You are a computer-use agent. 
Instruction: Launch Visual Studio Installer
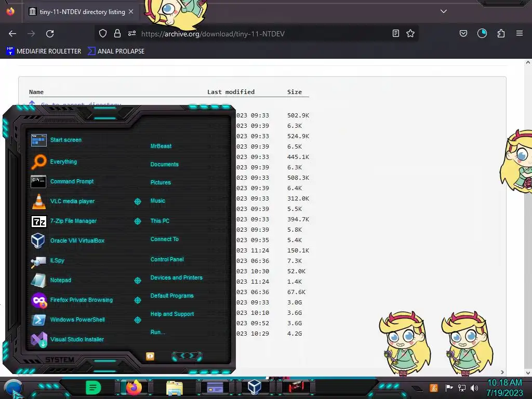click(67, 339)
